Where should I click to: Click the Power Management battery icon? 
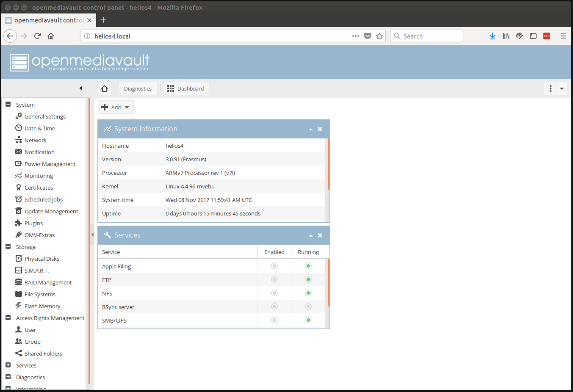click(x=19, y=163)
